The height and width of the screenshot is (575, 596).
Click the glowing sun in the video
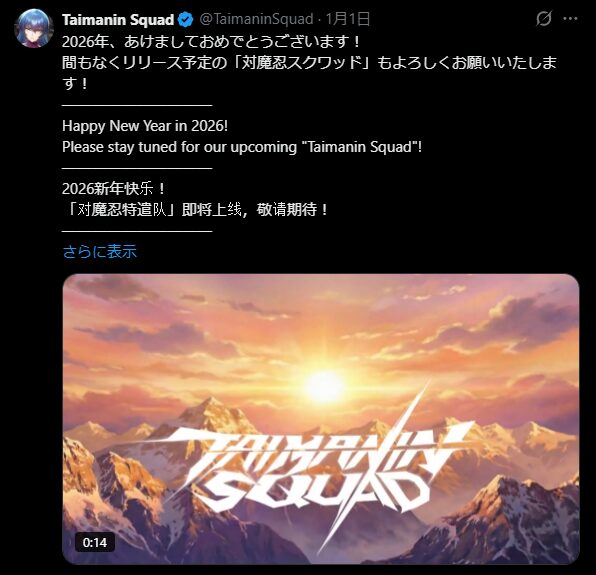[x=324, y=387]
